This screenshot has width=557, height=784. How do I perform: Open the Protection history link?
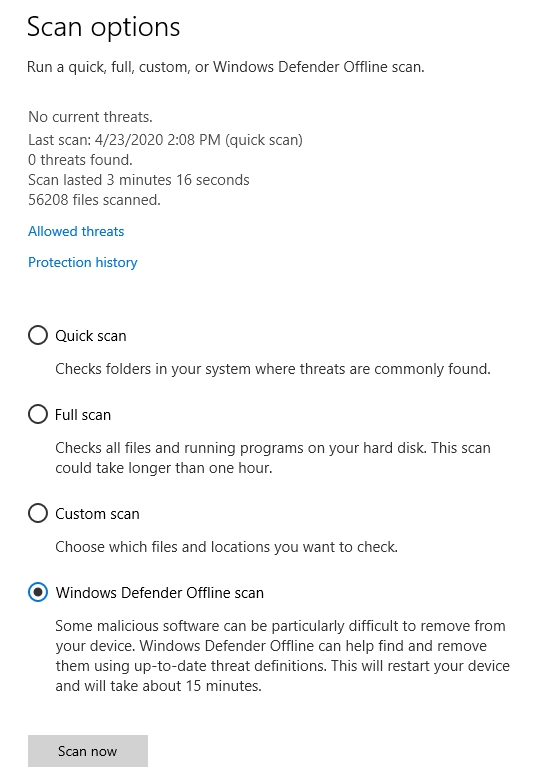(x=82, y=262)
